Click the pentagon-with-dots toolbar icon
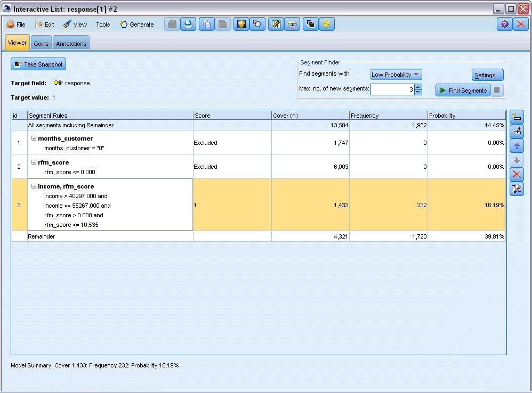The height and width of the screenshot is (393, 532). (257, 24)
